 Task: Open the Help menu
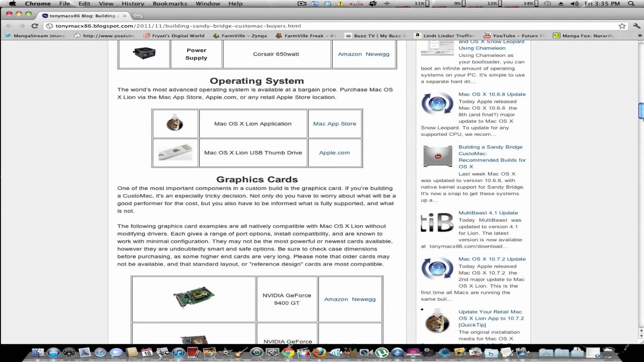click(x=235, y=4)
